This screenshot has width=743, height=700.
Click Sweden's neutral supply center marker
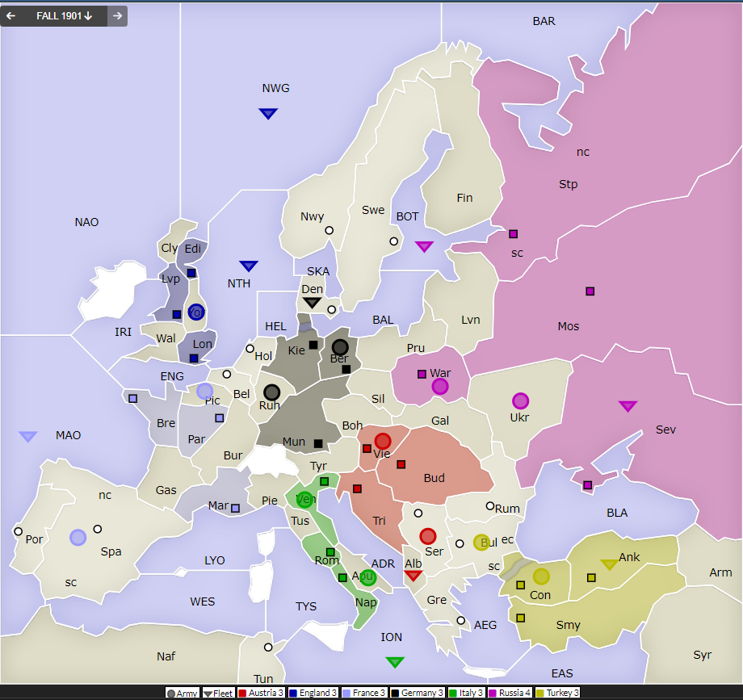[394, 241]
